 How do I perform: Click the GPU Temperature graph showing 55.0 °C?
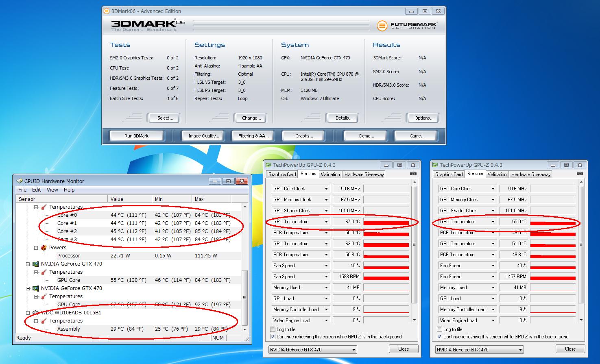click(x=553, y=222)
